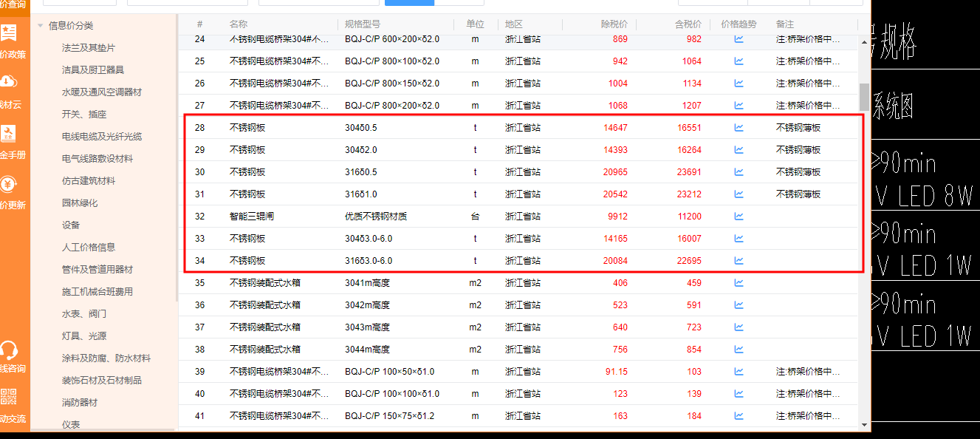Show price trend for row 29 不锈钢板

739,150
